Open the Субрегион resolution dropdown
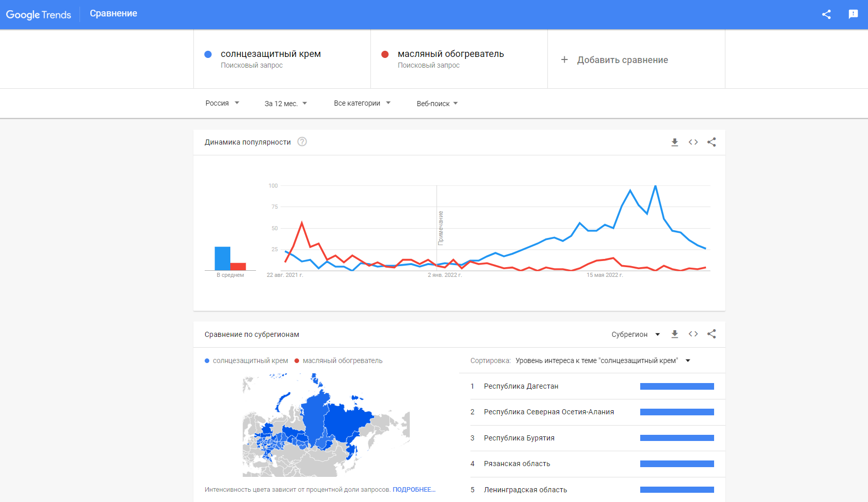 (636, 334)
